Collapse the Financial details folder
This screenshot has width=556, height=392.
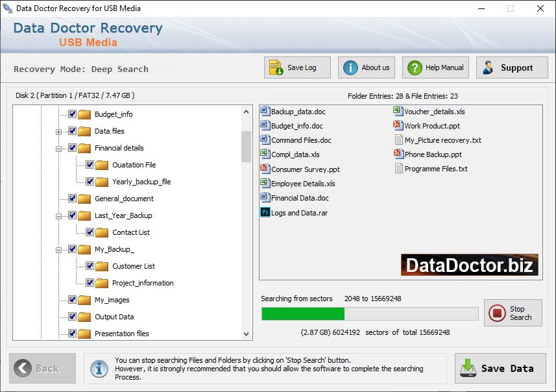[59, 149]
